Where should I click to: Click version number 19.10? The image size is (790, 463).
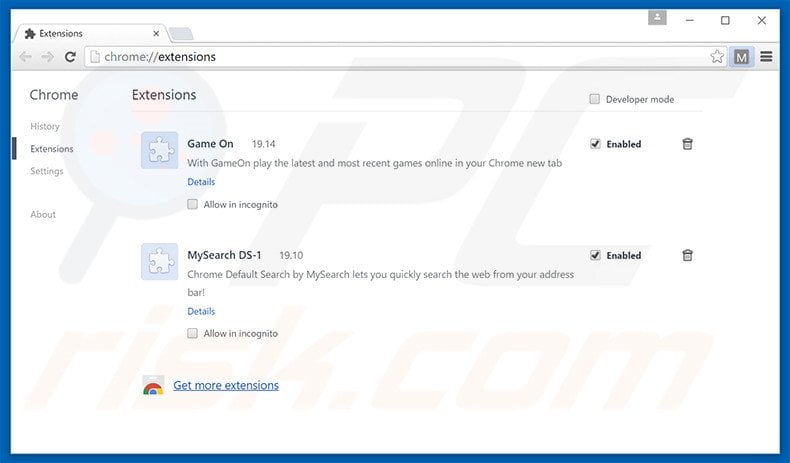tap(291, 255)
